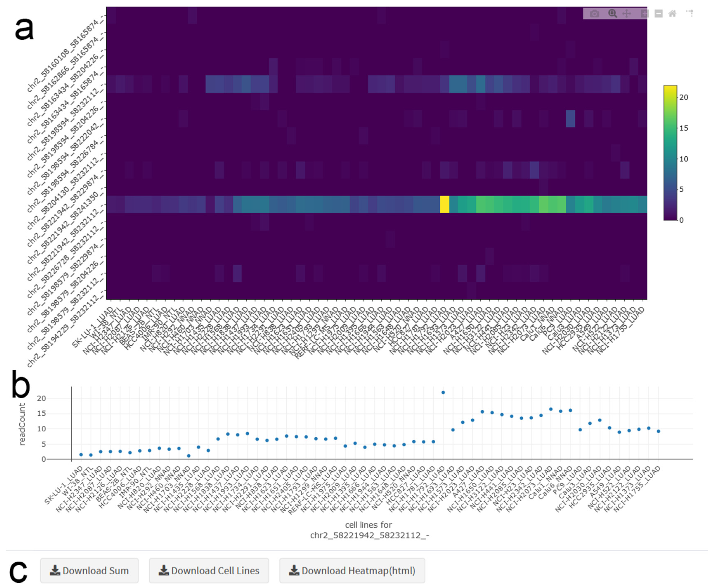Click the camera download-plot-as-PNG icon
Screen dimensions: 715x588
pos(594,14)
